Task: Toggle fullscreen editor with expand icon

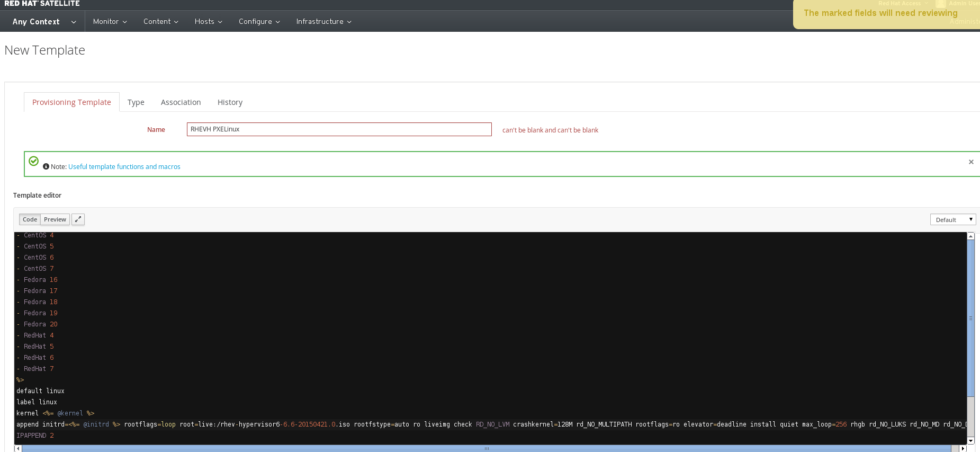Action: [78, 219]
